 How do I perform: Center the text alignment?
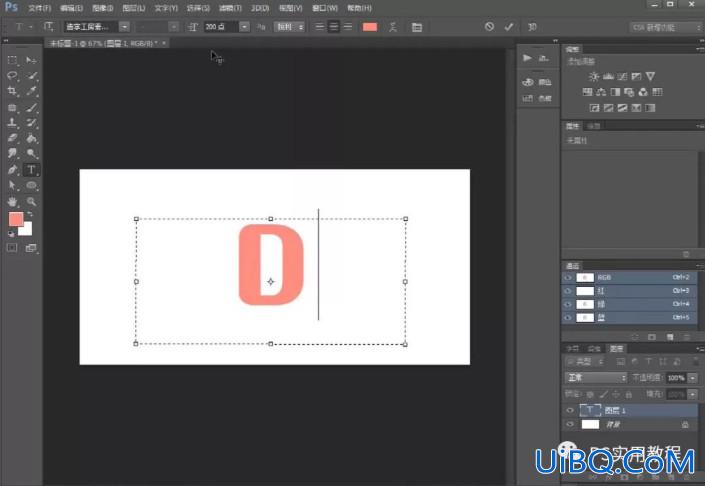pos(334,27)
